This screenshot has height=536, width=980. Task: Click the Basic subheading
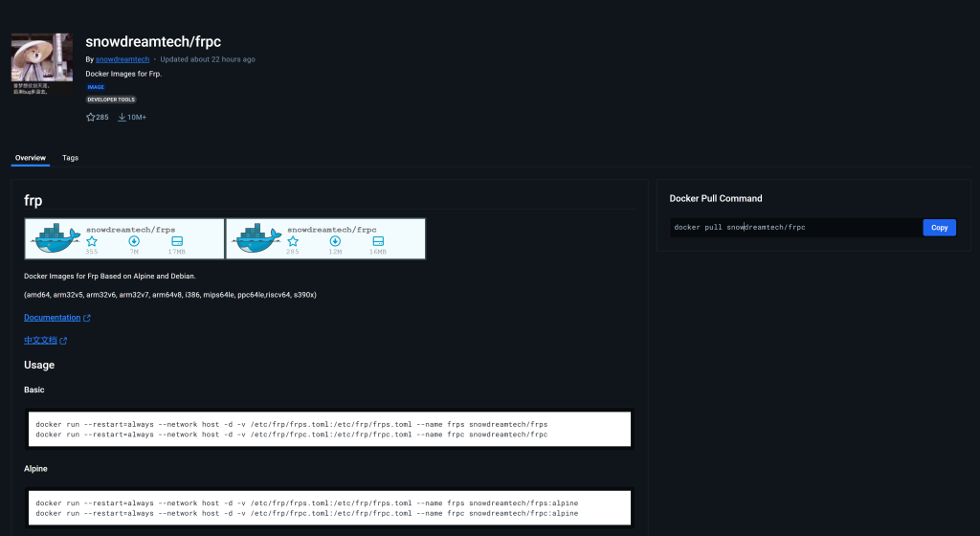(34, 390)
